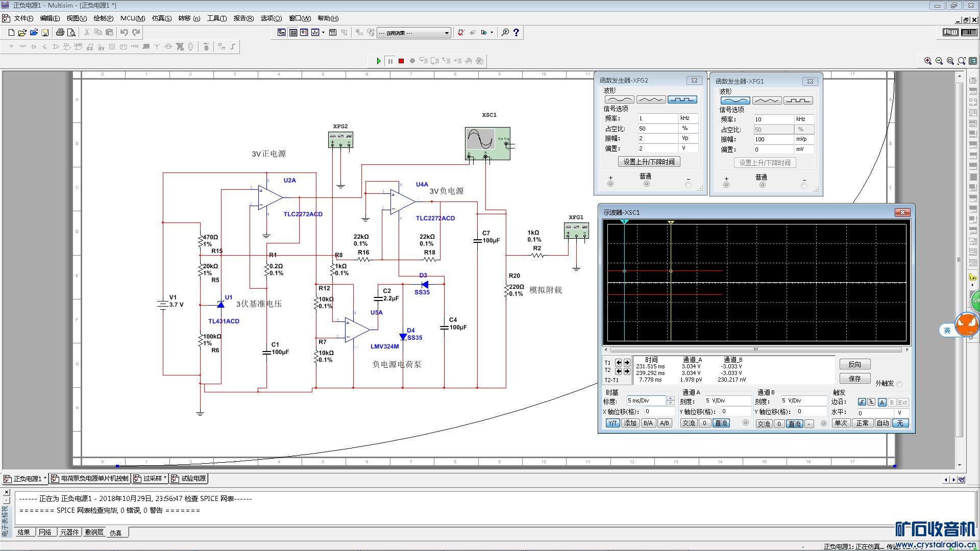Select square waveform in XFG1
This screenshot has width=980, height=551.
[798, 101]
